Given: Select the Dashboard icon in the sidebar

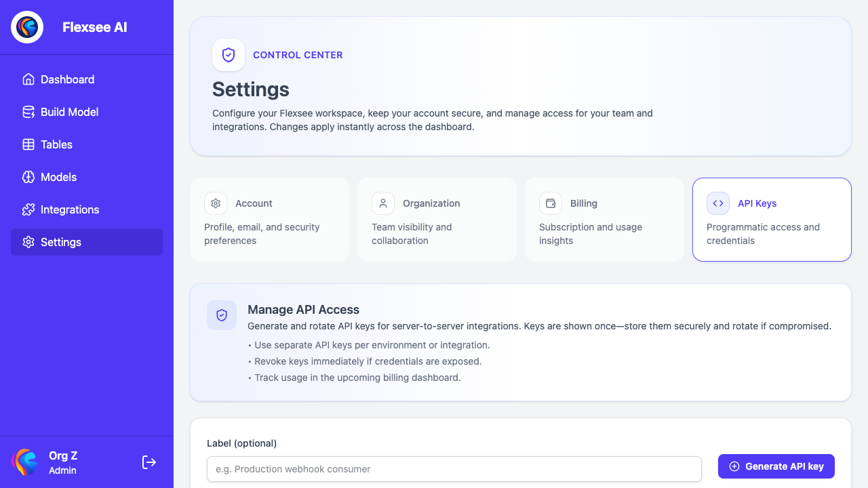Looking at the screenshot, I should [x=28, y=79].
